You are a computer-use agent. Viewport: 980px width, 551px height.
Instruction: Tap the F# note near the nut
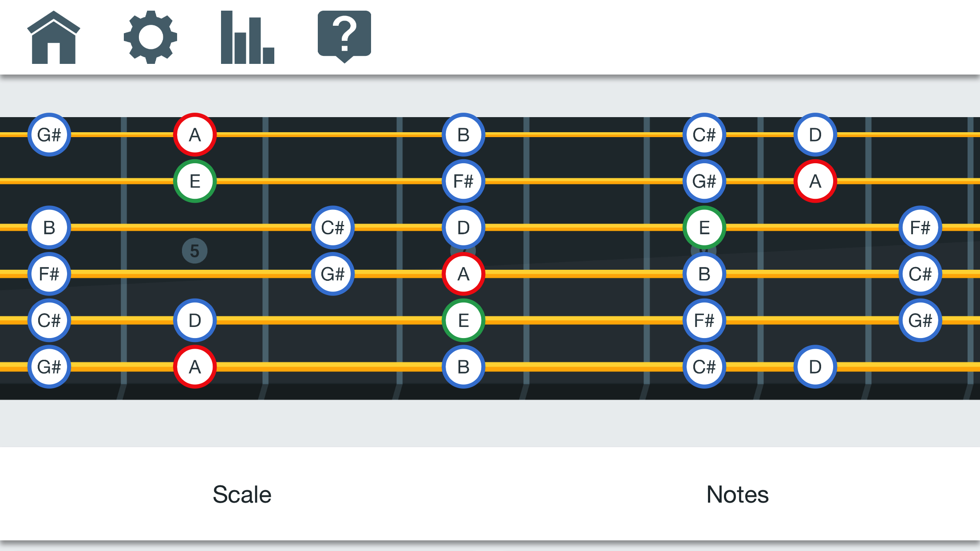(49, 275)
